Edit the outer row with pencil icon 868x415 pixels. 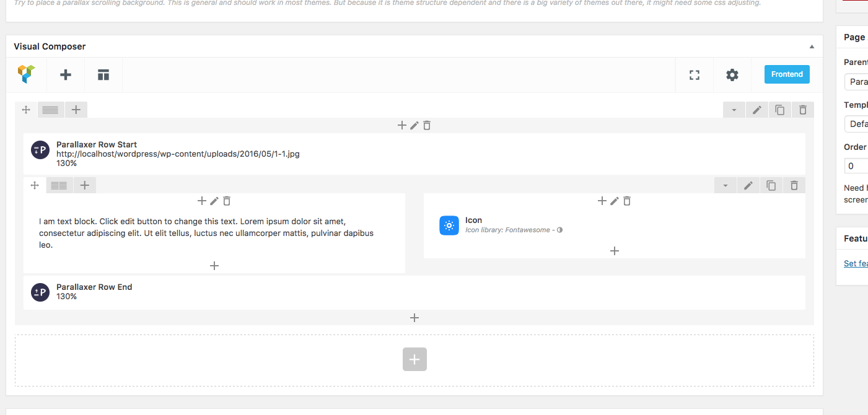(757, 110)
